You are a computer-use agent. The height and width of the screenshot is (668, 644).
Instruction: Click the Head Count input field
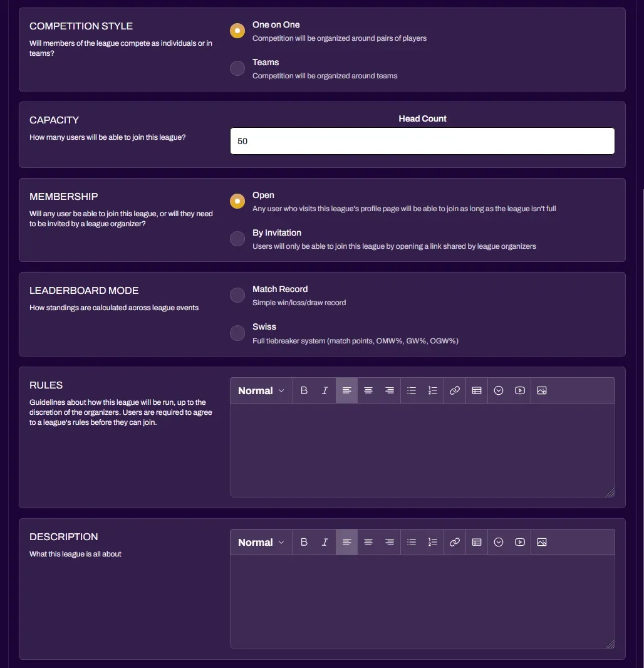click(422, 141)
